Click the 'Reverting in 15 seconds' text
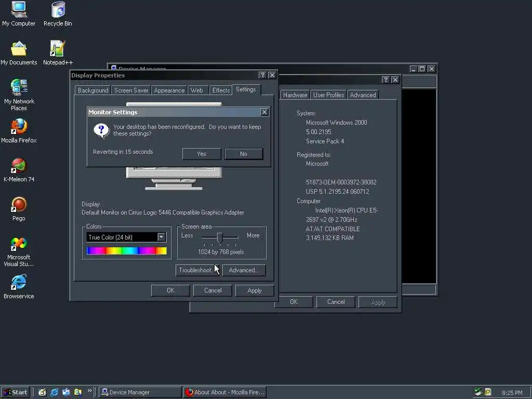The height and width of the screenshot is (399, 532). (123, 152)
